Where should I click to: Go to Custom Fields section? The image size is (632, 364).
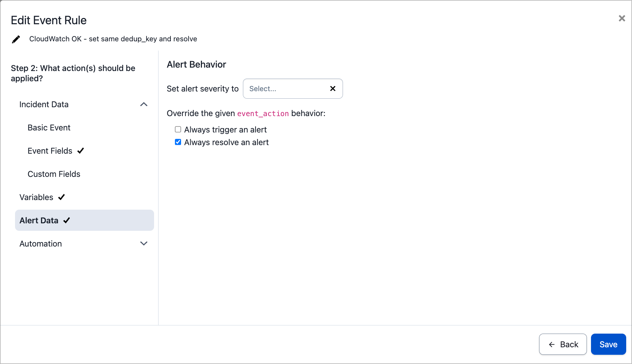pos(54,174)
